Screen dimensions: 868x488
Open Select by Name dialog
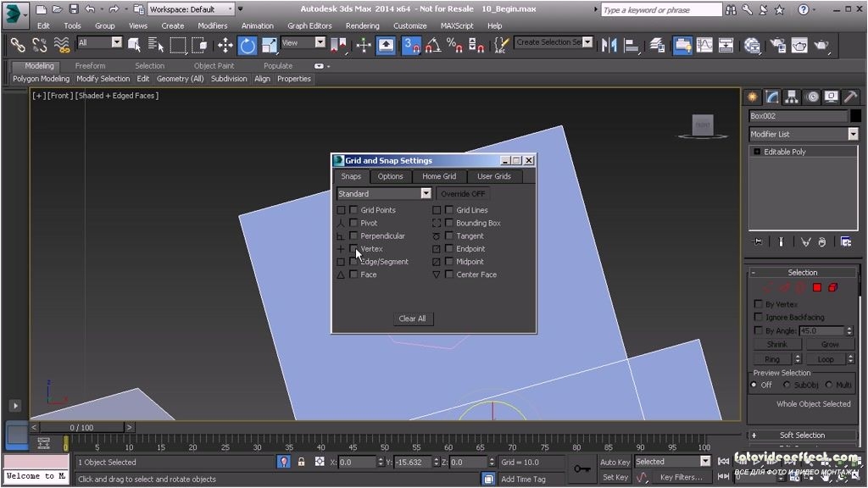pos(156,45)
